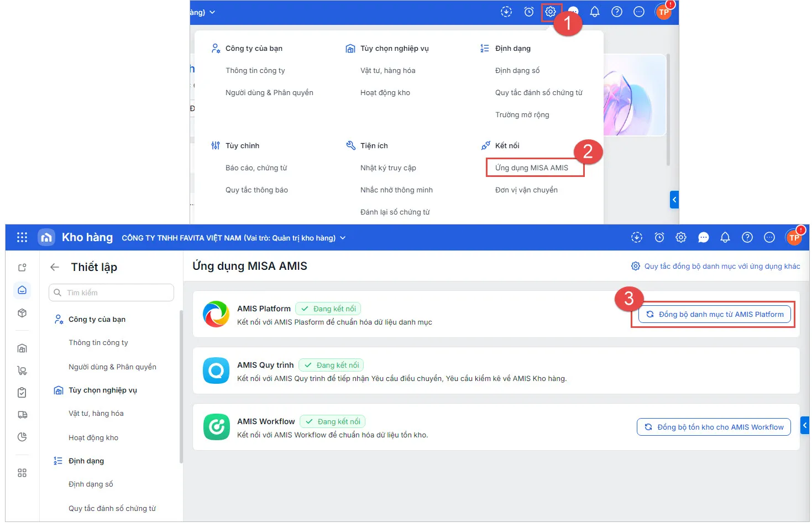812x527 pixels.
Task: Focus the Tìm kiếm search field in Thiết lập
Action: click(x=111, y=293)
